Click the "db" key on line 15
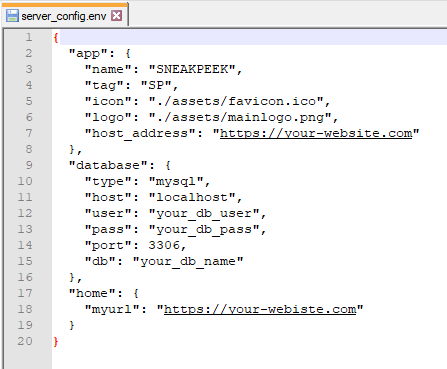This screenshot has height=369, width=447. click(100, 261)
